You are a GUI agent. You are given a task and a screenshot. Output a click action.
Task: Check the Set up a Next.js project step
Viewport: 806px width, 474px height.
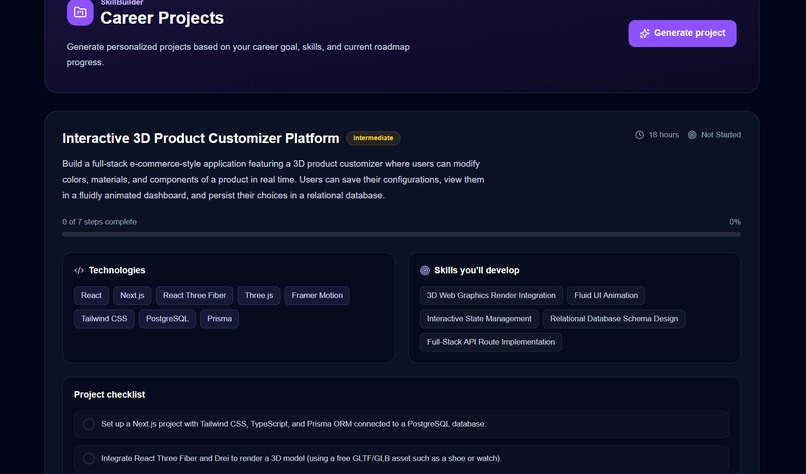pyautogui.click(x=89, y=424)
